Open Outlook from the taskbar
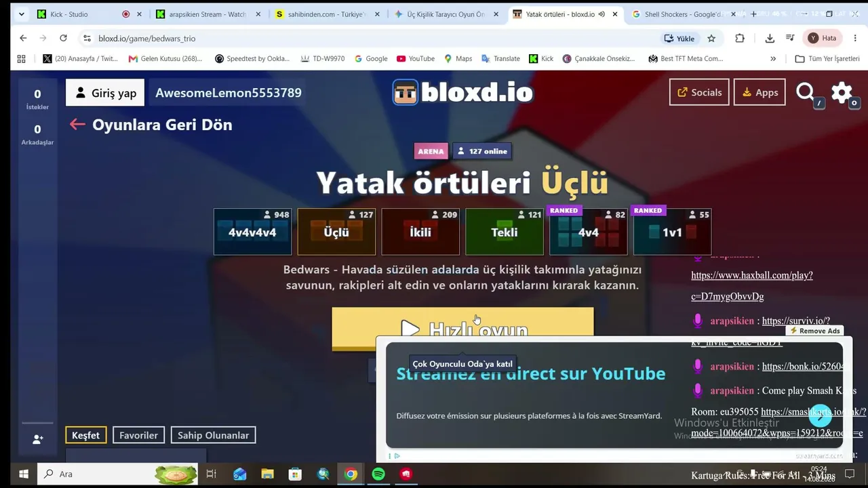 (x=239, y=474)
